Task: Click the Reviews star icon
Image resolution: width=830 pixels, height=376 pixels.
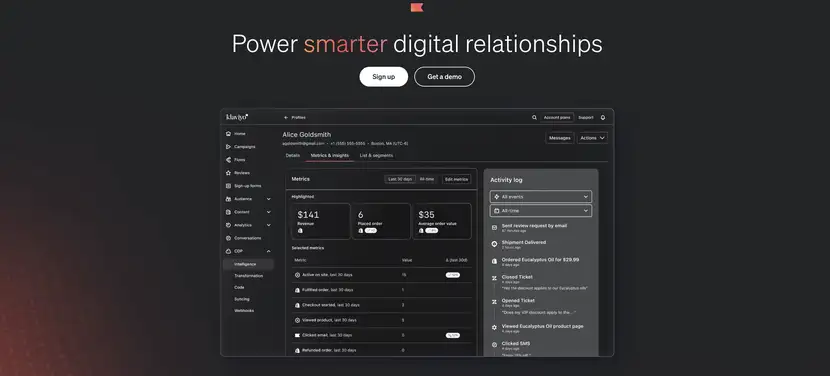Action: (x=228, y=173)
